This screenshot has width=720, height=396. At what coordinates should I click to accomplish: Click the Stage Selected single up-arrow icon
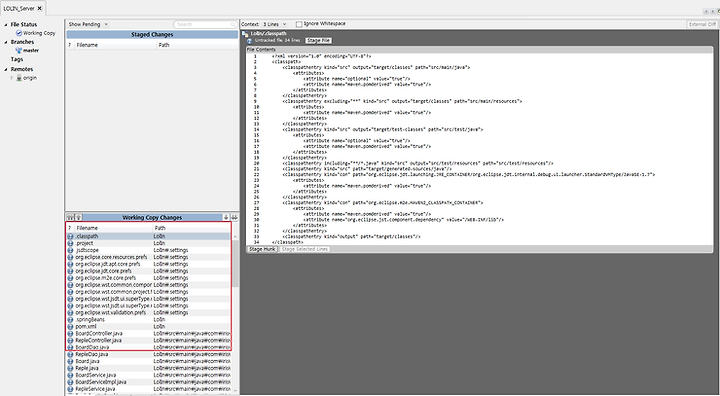(78, 217)
